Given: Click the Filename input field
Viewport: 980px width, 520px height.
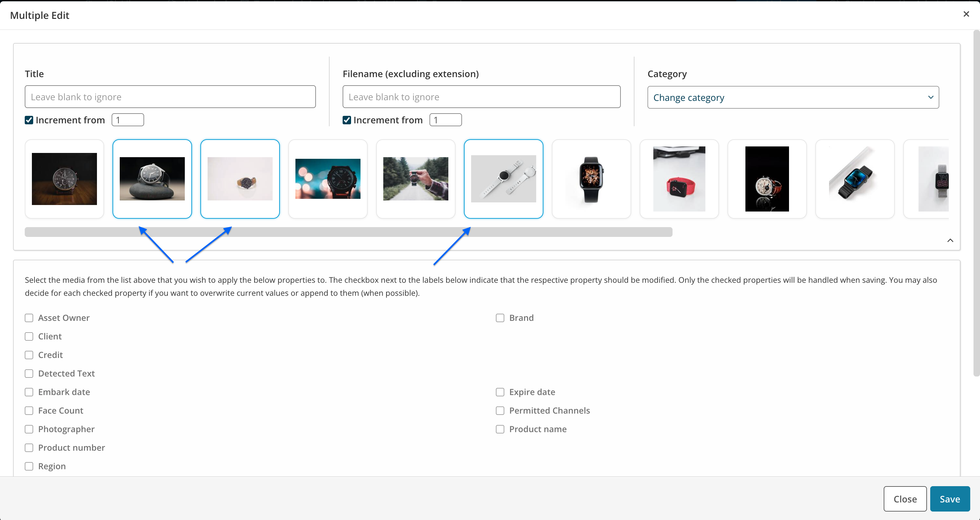Looking at the screenshot, I should pyautogui.click(x=481, y=97).
